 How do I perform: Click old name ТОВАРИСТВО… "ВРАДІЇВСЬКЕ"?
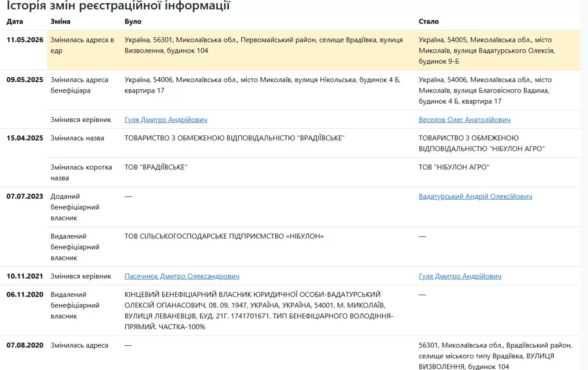coord(234,138)
